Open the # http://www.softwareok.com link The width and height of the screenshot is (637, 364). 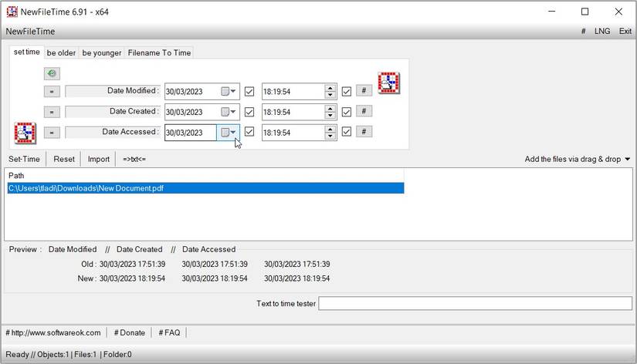(x=53, y=332)
